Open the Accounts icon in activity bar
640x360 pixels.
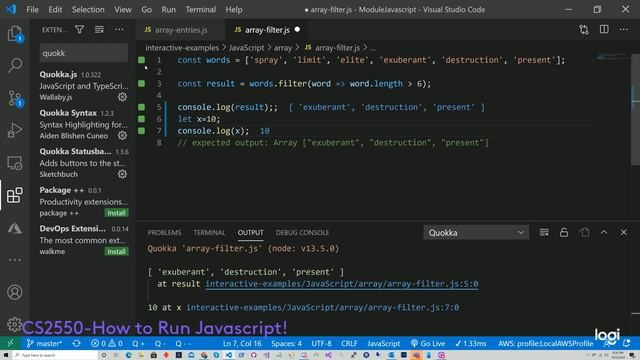click(x=15, y=292)
